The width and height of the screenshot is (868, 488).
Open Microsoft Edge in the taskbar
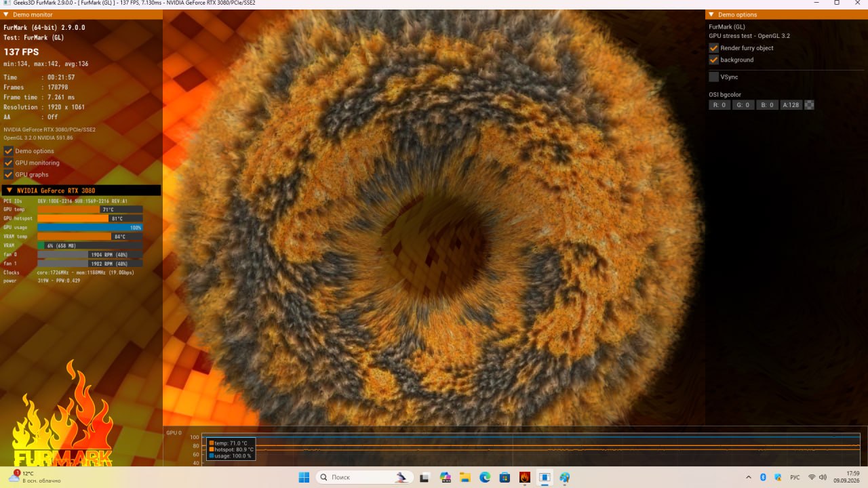(x=485, y=477)
